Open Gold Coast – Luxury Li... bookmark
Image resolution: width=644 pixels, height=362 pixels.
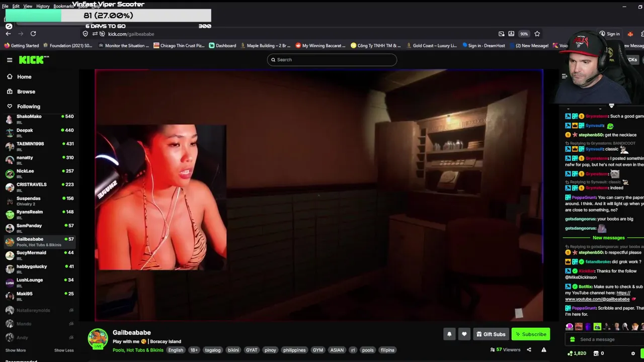click(431, 46)
